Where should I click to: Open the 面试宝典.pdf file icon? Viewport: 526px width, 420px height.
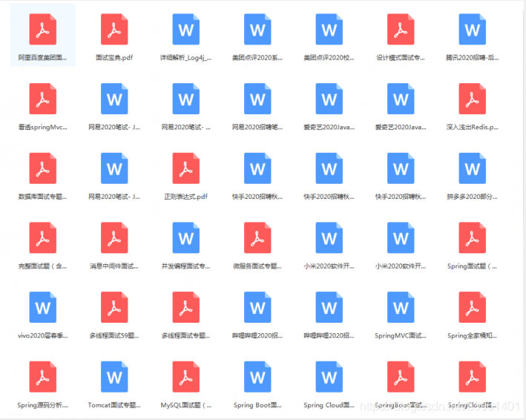[114, 29]
